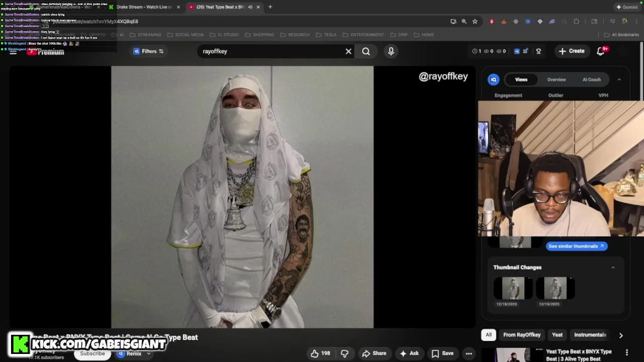Viewport: 644px width, 362px height.
Task: Clear the rayoffkey search text
Action: point(348,51)
